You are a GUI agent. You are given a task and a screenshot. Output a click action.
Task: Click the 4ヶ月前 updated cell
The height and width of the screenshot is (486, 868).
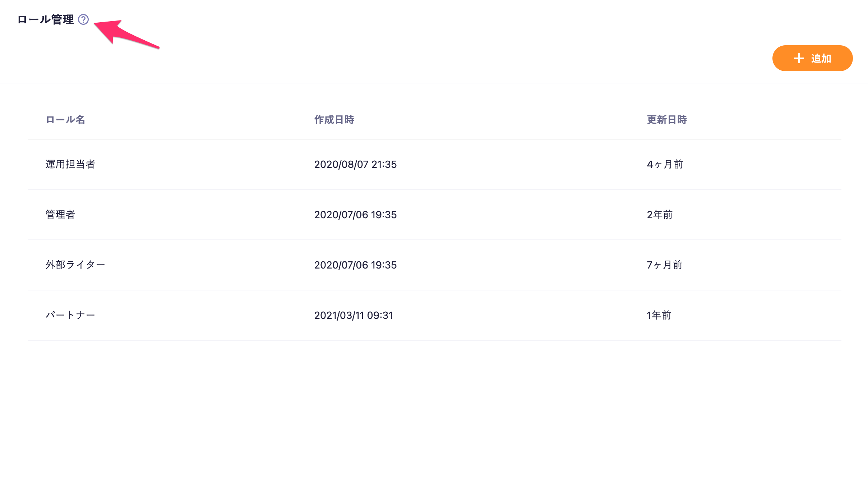665,164
